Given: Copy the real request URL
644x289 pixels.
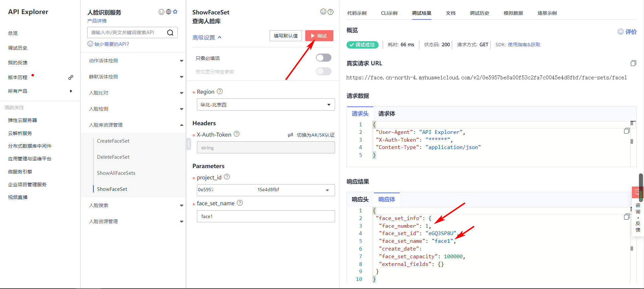Looking at the screenshot, I should click(x=633, y=63).
